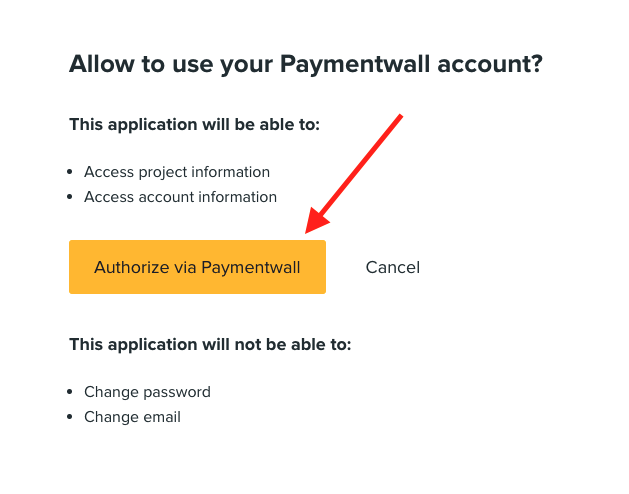Viewport: 629px width, 494px height.
Task: Select the 'Allow to use your Paymentwall account?' heading
Action: coord(306,64)
